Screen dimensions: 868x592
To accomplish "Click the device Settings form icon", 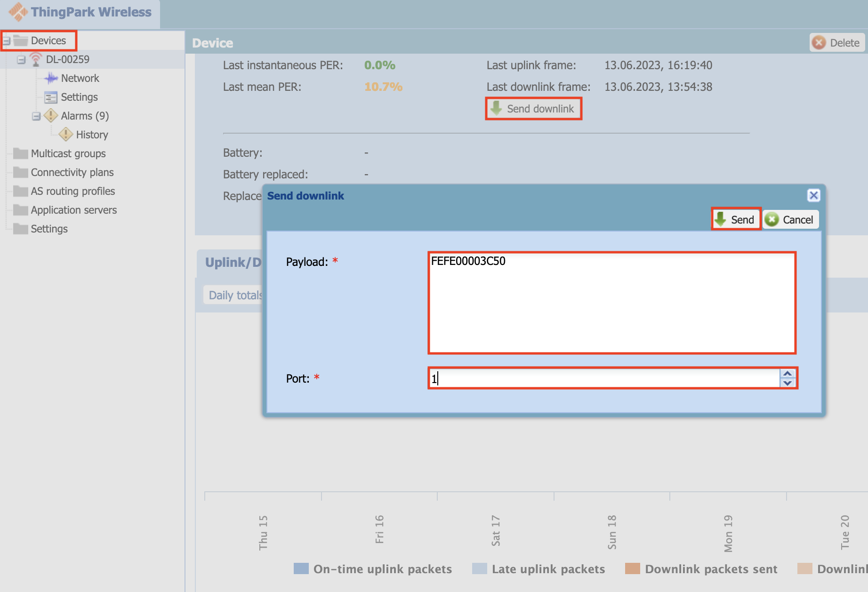I will tap(51, 97).
